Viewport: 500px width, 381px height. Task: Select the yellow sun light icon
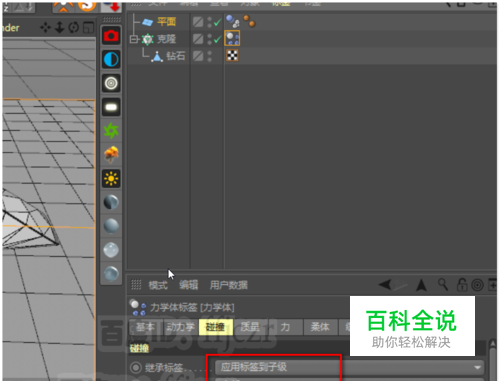click(x=111, y=179)
